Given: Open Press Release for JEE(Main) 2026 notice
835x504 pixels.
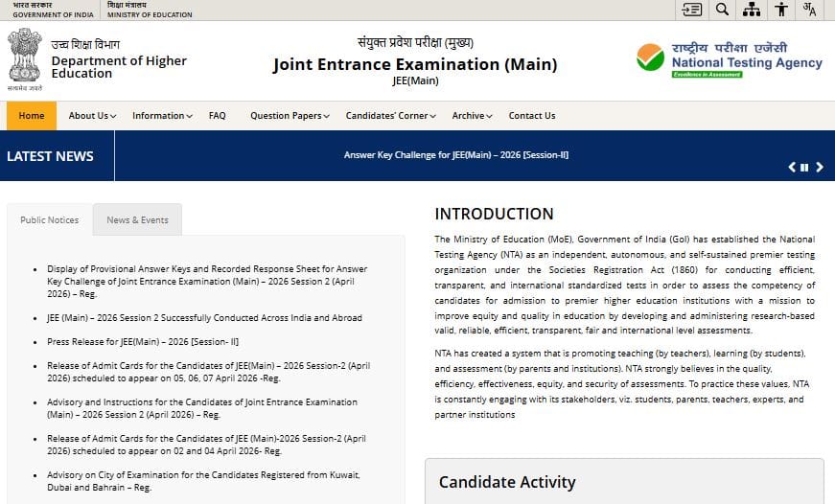Looking at the screenshot, I should (x=143, y=342).
